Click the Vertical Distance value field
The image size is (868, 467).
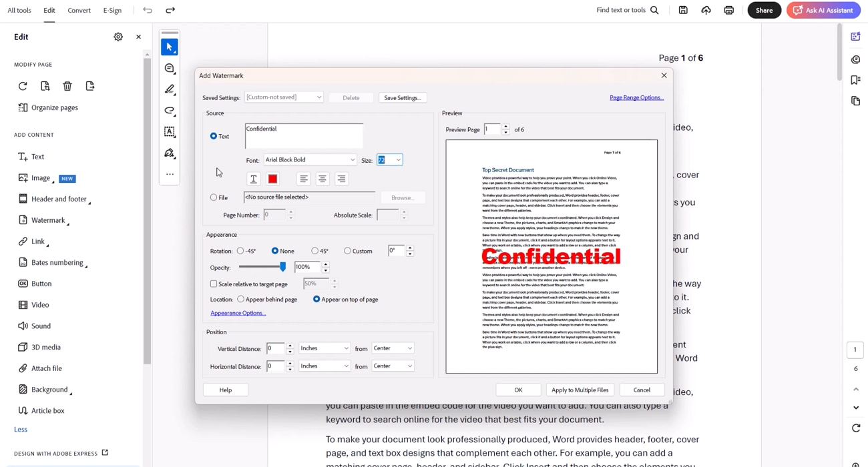pyautogui.click(x=276, y=348)
